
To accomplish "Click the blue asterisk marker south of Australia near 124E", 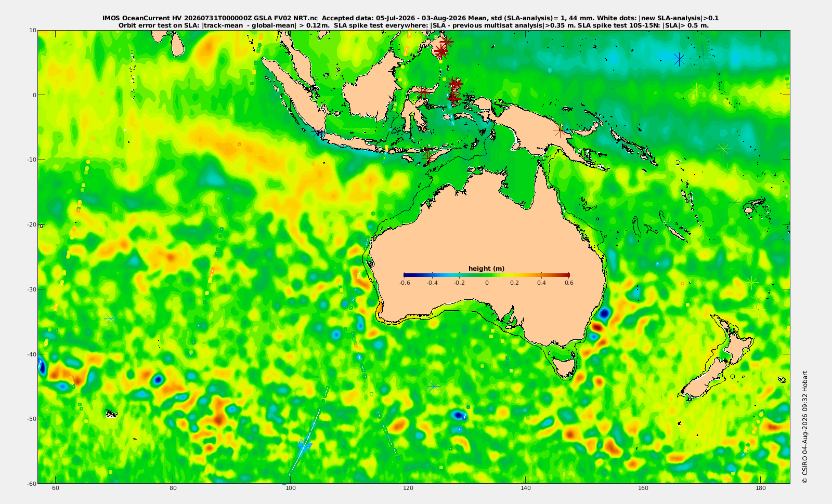I will (x=434, y=387).
